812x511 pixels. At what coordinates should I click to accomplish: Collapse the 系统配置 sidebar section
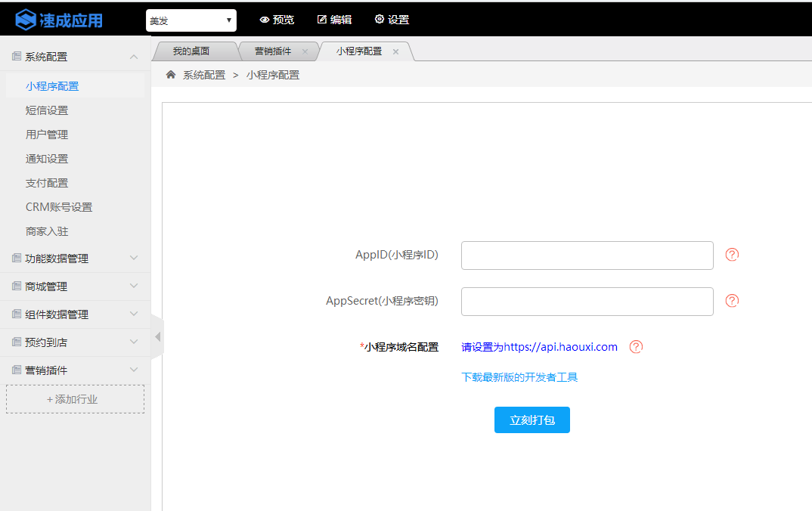(134, 57)
